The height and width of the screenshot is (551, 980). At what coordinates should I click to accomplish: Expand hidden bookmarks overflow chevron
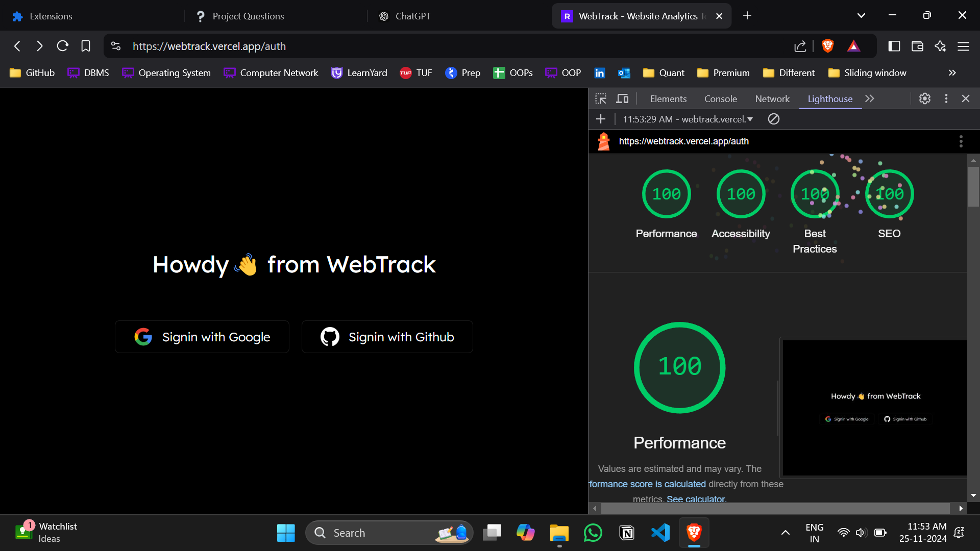952,73
